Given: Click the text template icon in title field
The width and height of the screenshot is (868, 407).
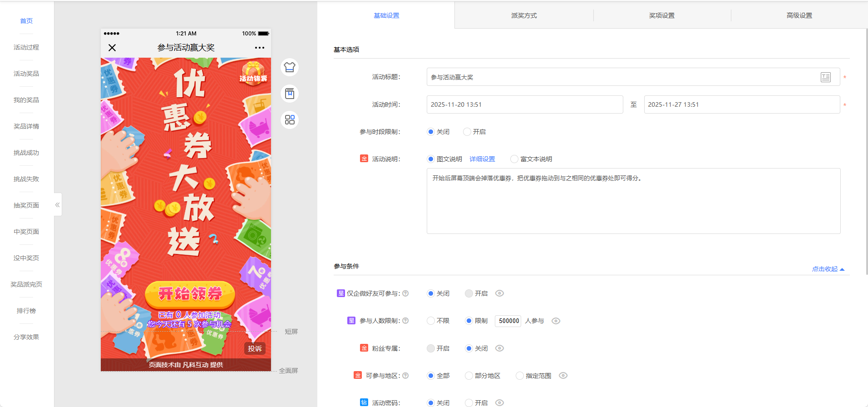Looking at the screenshot, I should tap(825, 77).
